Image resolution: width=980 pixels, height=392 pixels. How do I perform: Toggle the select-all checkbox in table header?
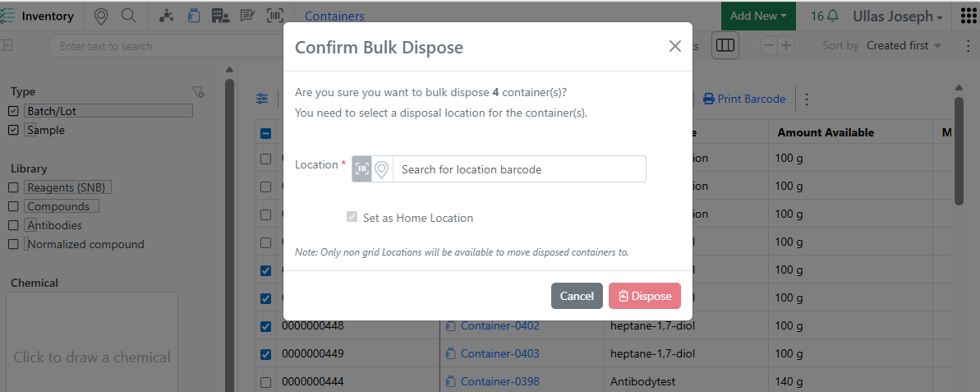tap(265, 133)
